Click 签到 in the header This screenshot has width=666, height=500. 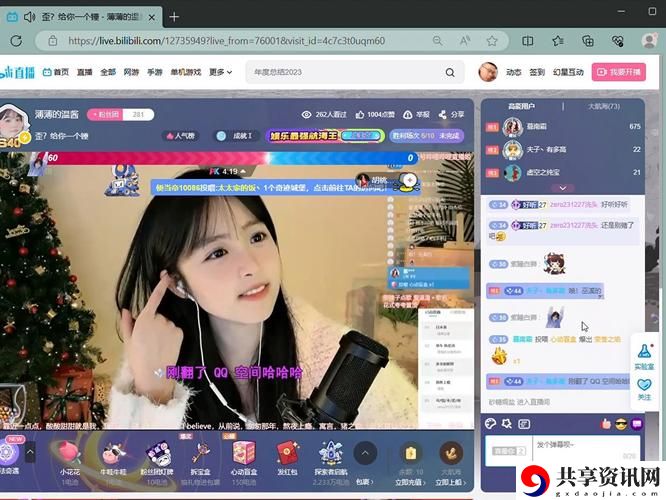[537, 72]
